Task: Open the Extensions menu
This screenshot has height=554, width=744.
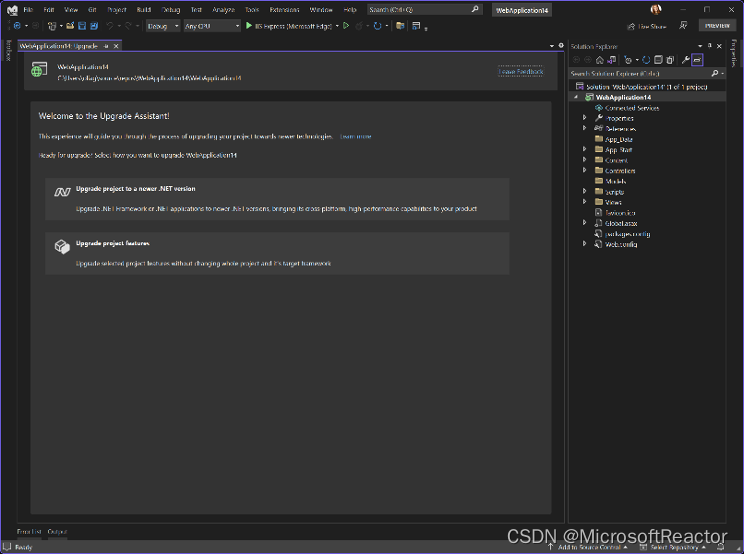Action: [x=284, y=9]
